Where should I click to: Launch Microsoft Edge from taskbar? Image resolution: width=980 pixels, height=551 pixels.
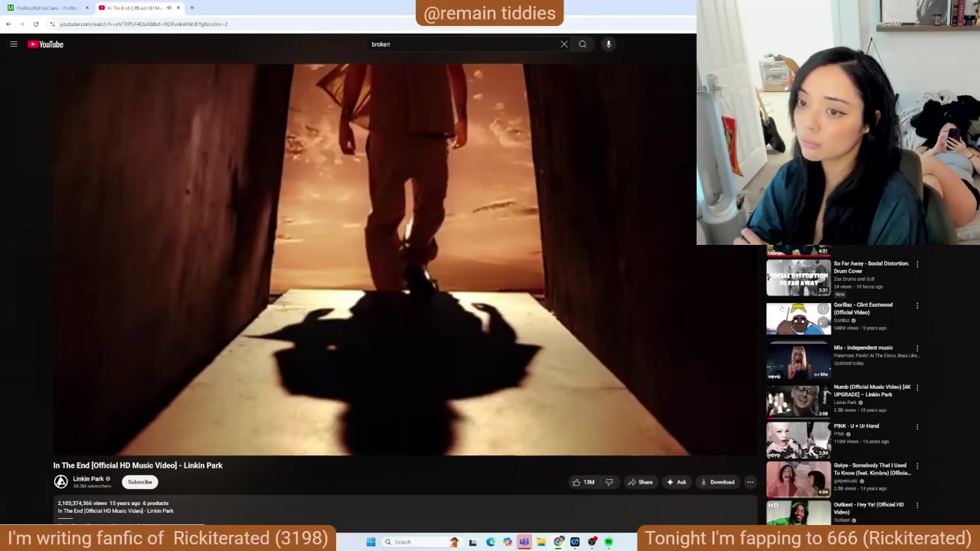tap(491, 542)
